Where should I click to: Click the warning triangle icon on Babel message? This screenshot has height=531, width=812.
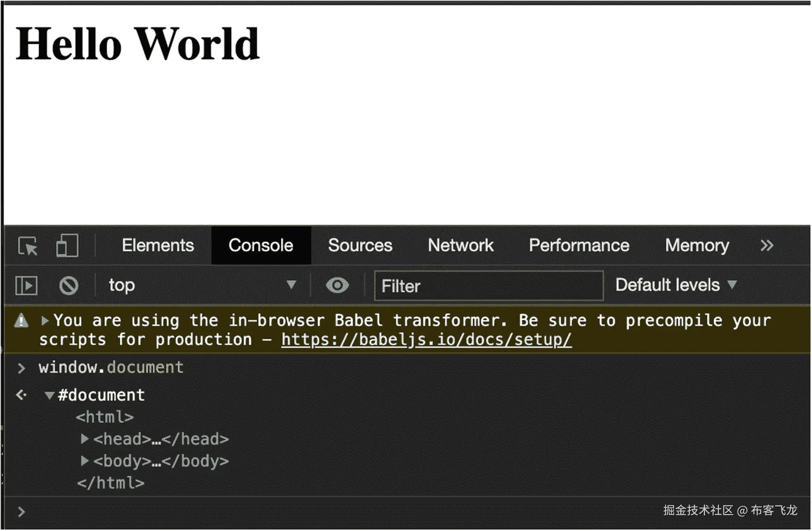pos(21,321)
